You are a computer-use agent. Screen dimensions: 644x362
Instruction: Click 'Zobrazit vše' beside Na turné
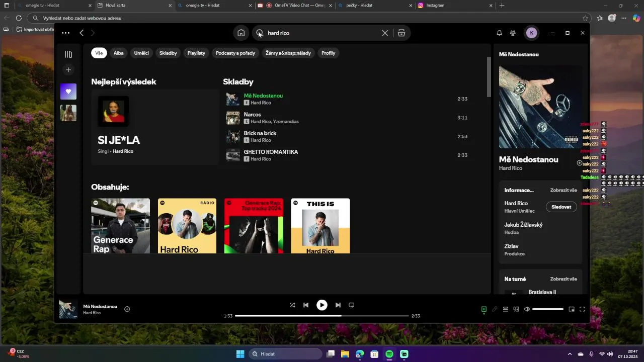click(563, 279)
